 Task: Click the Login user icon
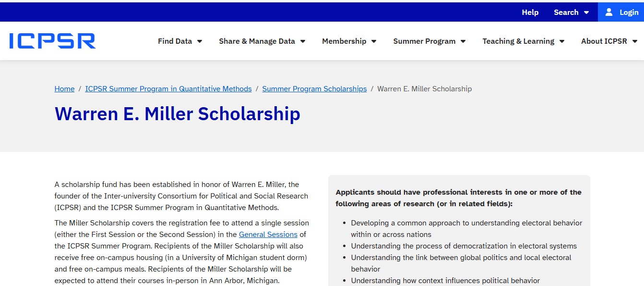[609, 12]
